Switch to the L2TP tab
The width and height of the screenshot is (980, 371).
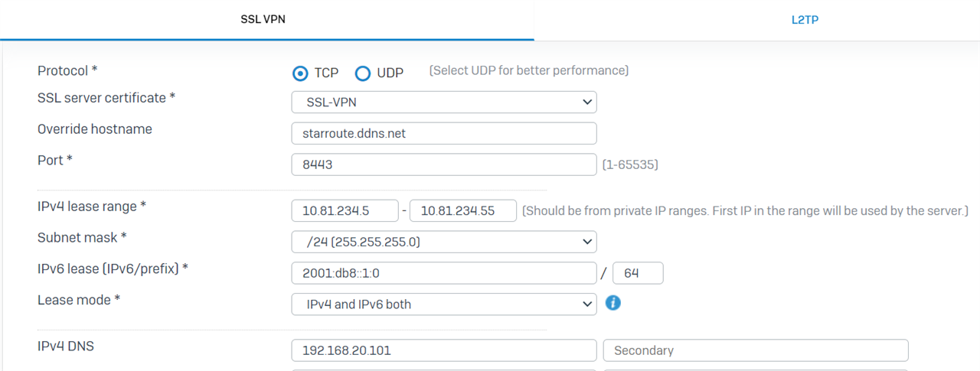805,20
